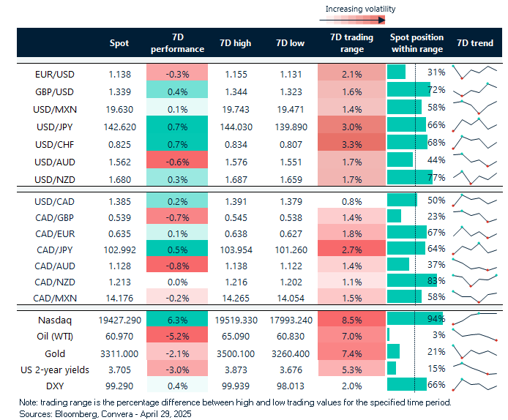Click the EUR/USD 7D trend sparkline

pos(474,72)
